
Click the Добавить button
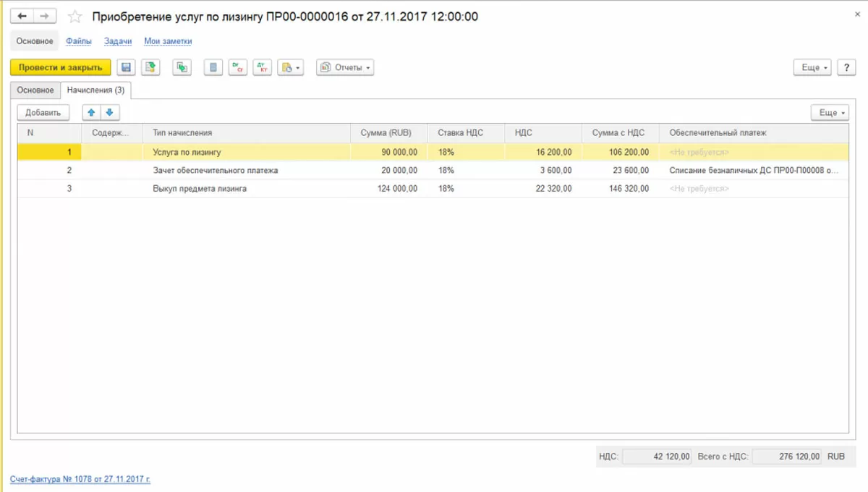click(x=43, y=112)
